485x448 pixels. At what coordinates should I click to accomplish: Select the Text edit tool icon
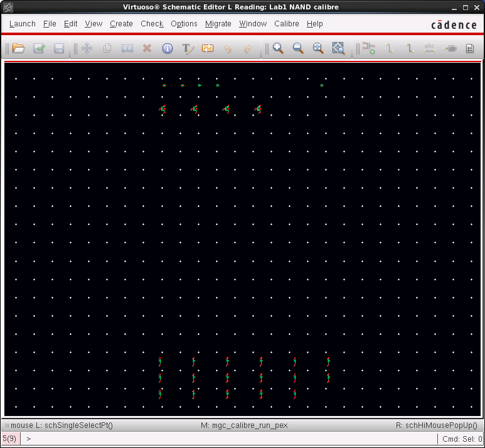pos(188,48)
